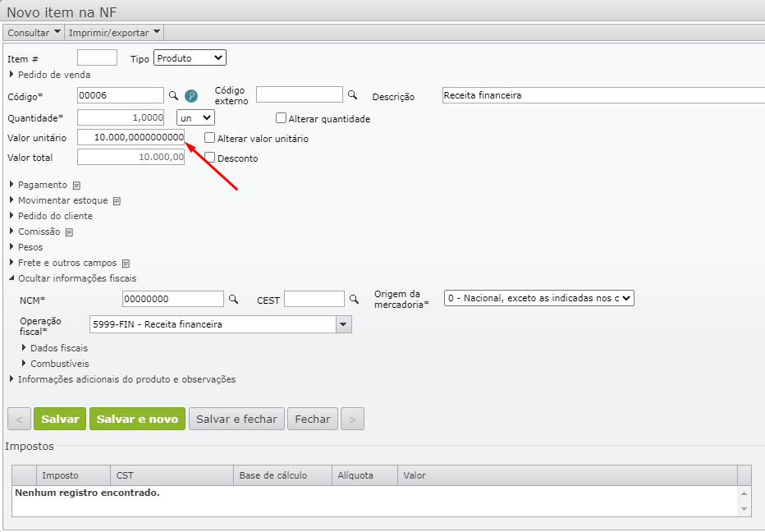Click the Valor column header in Impostos
This screenshot has height=532, width=765.
click(567, 475)
